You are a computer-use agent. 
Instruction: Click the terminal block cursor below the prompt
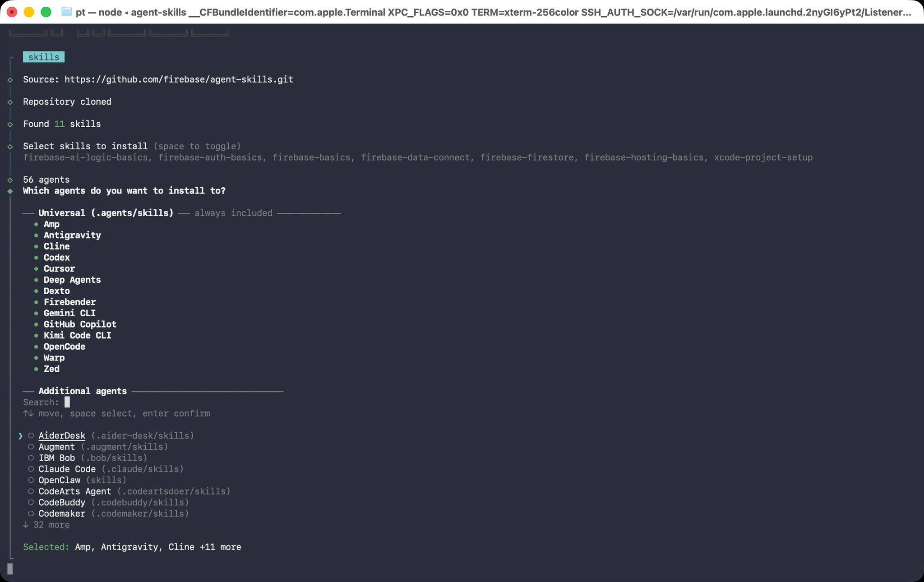click(x=10, y=569)
